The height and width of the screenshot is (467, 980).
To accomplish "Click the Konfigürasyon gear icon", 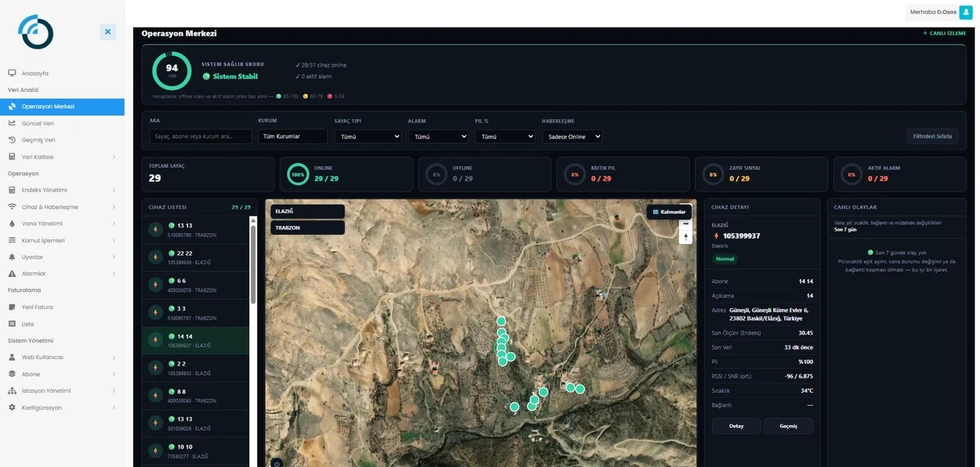I will [x=12, y=407].
